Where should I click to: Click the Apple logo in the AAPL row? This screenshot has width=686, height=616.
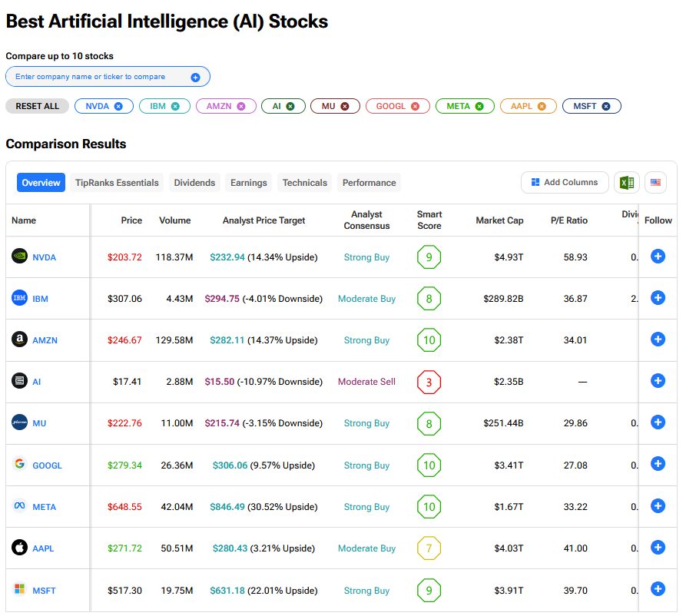tap(20, 548)
